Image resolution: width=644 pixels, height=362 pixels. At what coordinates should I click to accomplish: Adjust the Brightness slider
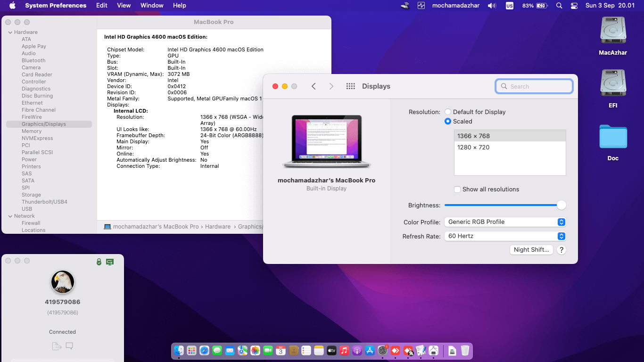tap(505, 205)
